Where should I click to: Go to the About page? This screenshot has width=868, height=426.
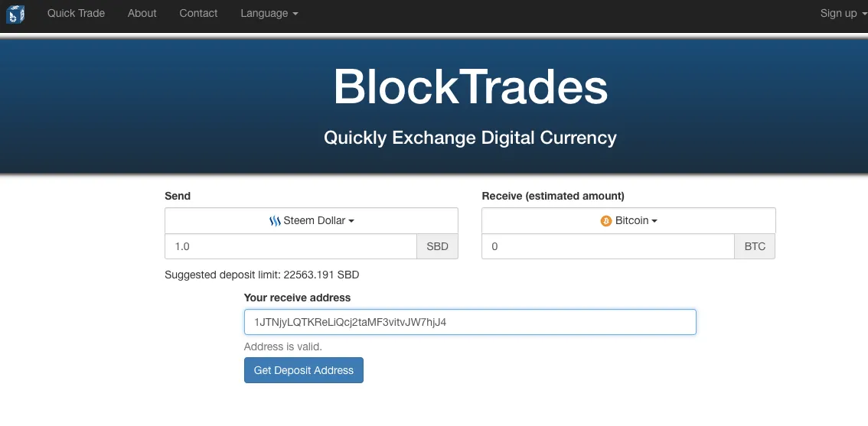[x=142, y=13]
